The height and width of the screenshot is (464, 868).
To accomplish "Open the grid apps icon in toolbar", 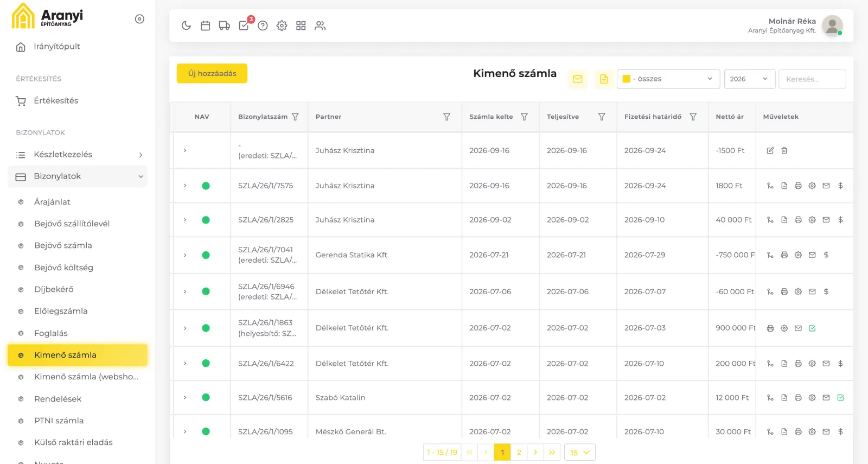I will pos(301,26).
